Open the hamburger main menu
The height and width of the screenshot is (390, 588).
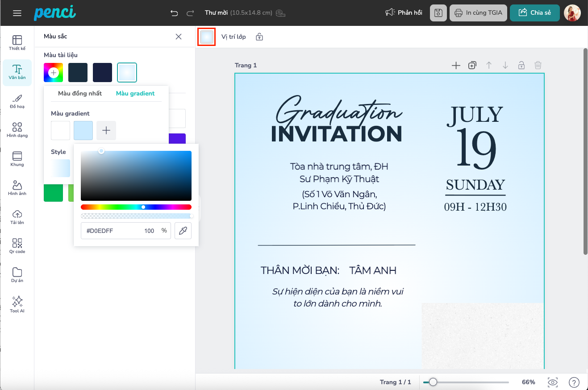point(17,13)
